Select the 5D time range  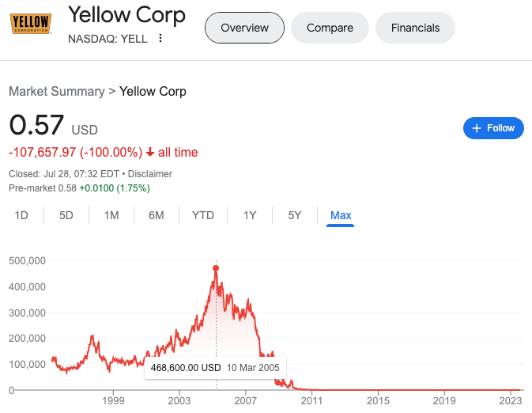(66, 215)
